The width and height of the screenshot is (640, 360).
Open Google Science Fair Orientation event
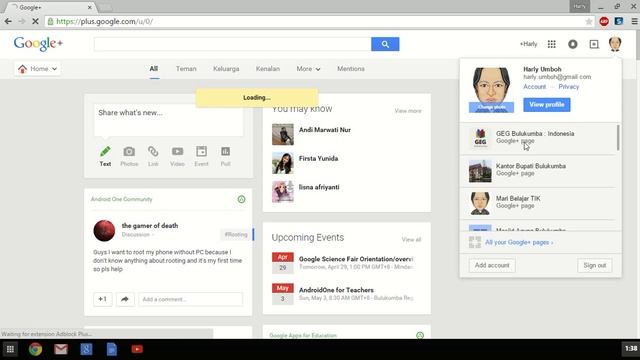click(x=356, y=259)
